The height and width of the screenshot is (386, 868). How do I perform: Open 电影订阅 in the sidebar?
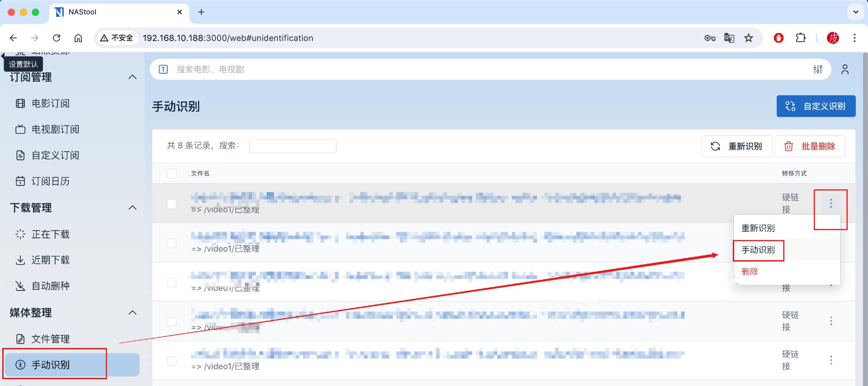(50, 104)
